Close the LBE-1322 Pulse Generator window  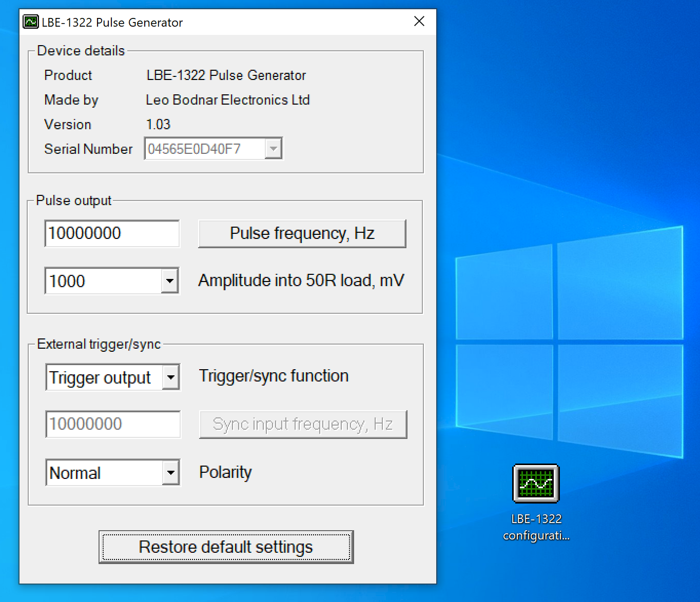(x=419, y=22)
